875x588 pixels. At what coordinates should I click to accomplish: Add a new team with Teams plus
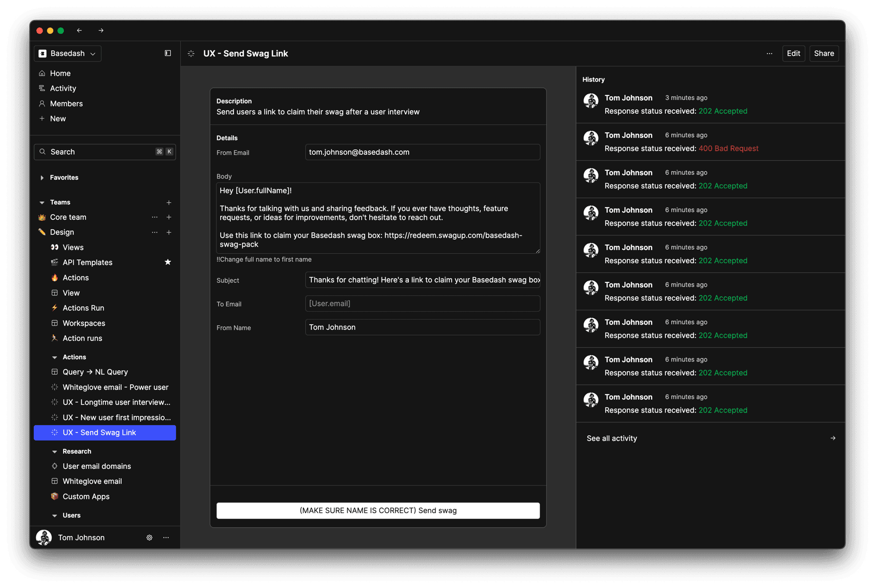169,202
